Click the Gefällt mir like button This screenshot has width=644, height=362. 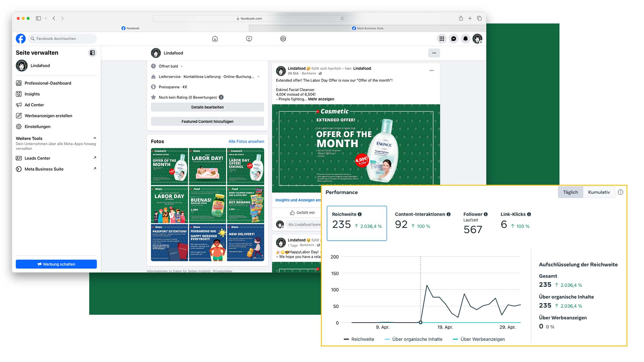302,213
